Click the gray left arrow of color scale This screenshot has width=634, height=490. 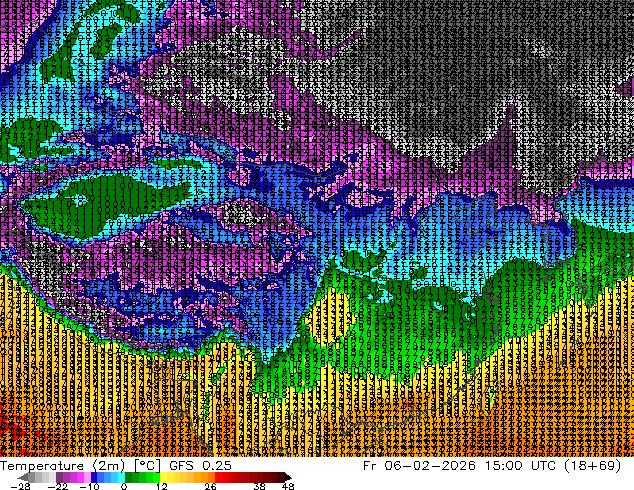tap(22, 477)
